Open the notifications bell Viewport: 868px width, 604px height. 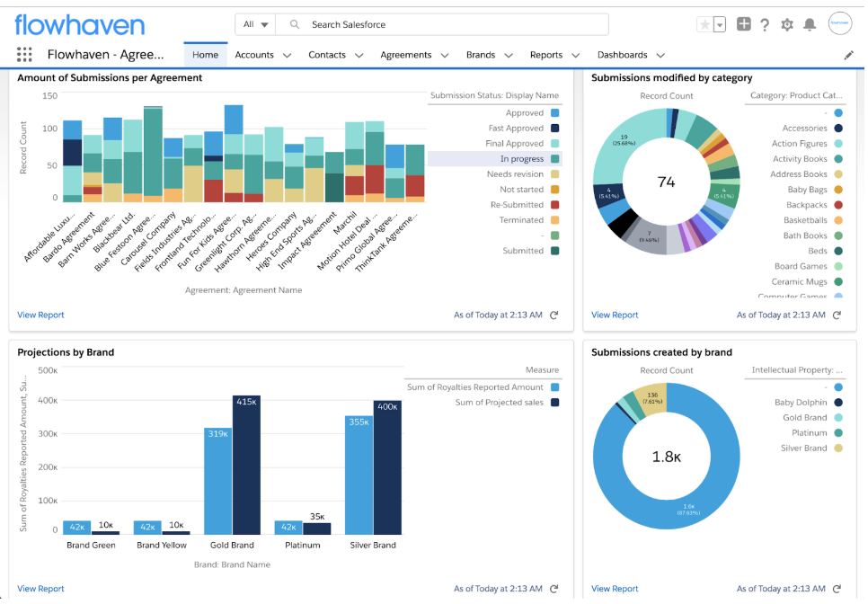tap(810, 24)
